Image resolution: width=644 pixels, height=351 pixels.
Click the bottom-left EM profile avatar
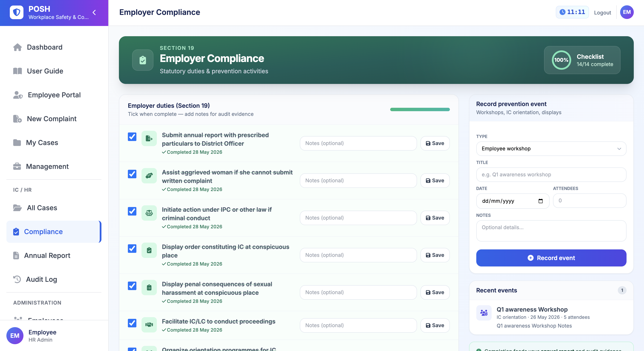point(15,335)
